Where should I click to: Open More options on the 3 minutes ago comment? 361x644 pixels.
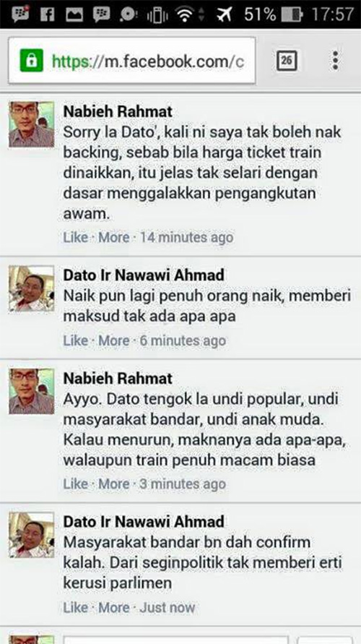tap(114, 484)
